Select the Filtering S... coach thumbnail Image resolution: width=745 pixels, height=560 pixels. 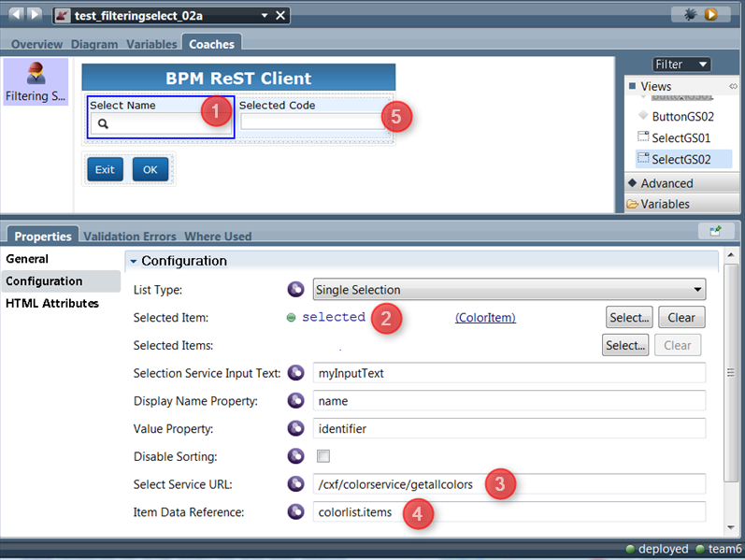(x=36, y=81)
